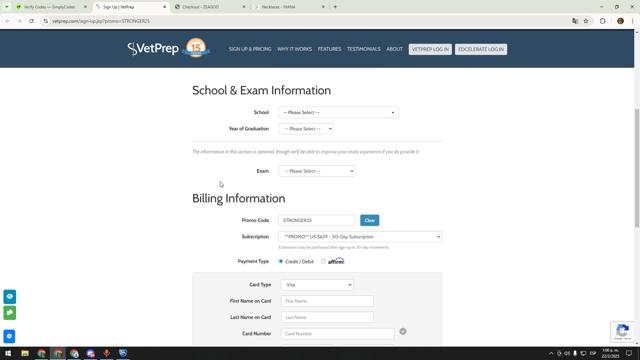The height and width of the screenshot is (360, 640).
Task: Click the card number info icon
Action: click(403, 331)
